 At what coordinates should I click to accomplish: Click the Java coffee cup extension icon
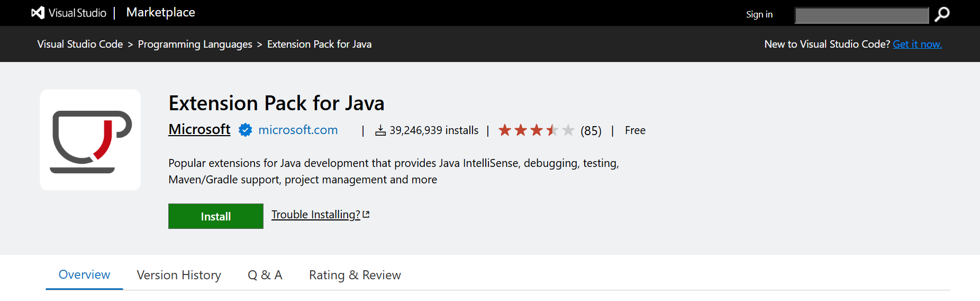tap(90, 140)
